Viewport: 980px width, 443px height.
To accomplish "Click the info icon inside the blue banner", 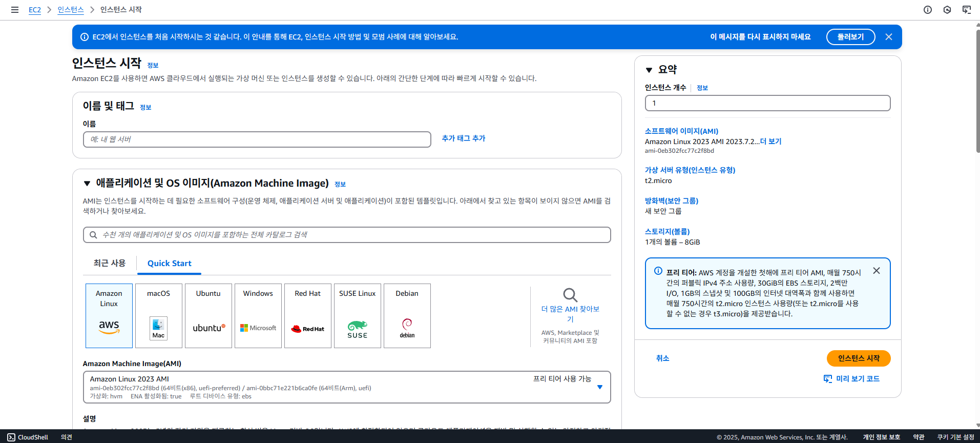I will pos(85,37).
